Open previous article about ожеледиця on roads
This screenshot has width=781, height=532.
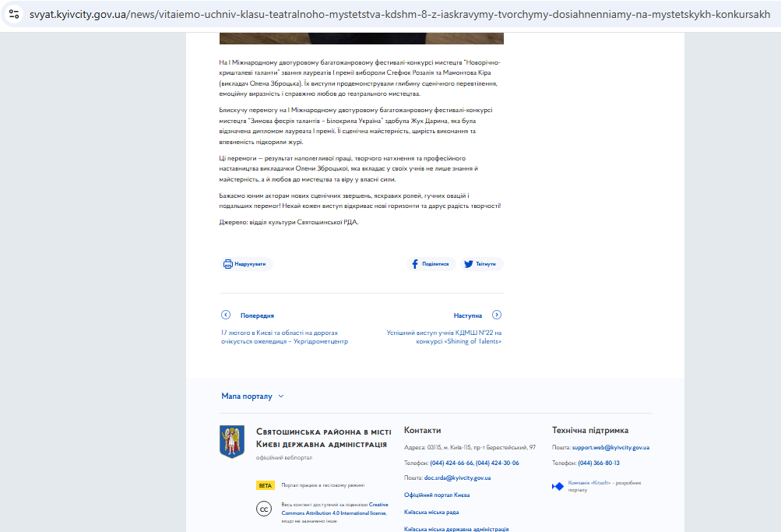tap(284, 336)
